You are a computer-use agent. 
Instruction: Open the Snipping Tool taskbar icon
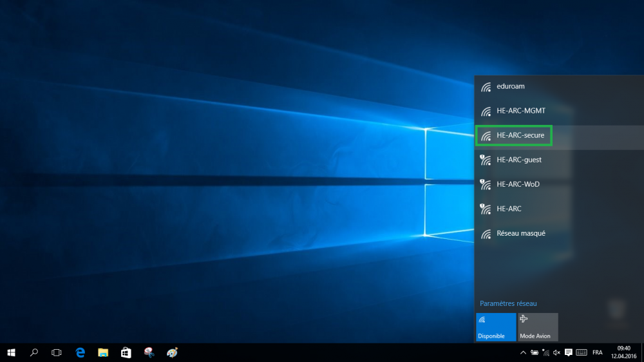149,352
